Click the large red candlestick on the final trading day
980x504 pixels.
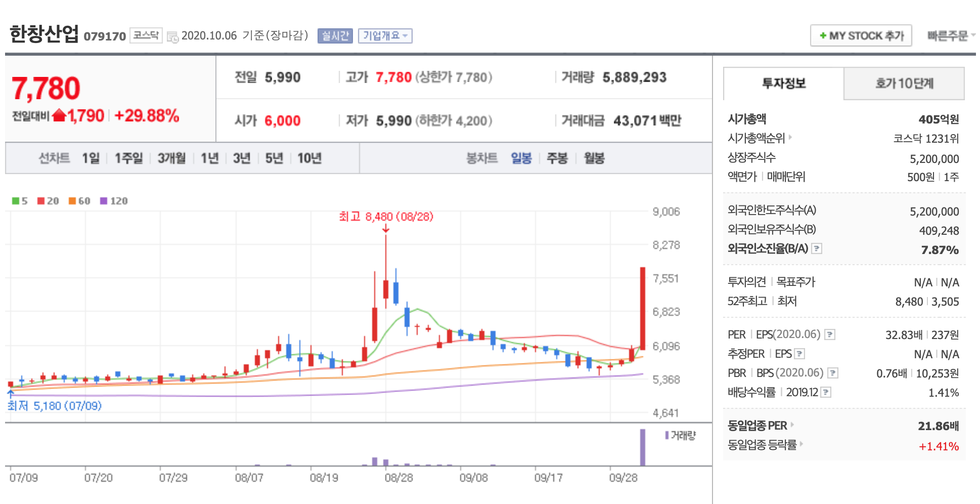click(x=643, y=308)
